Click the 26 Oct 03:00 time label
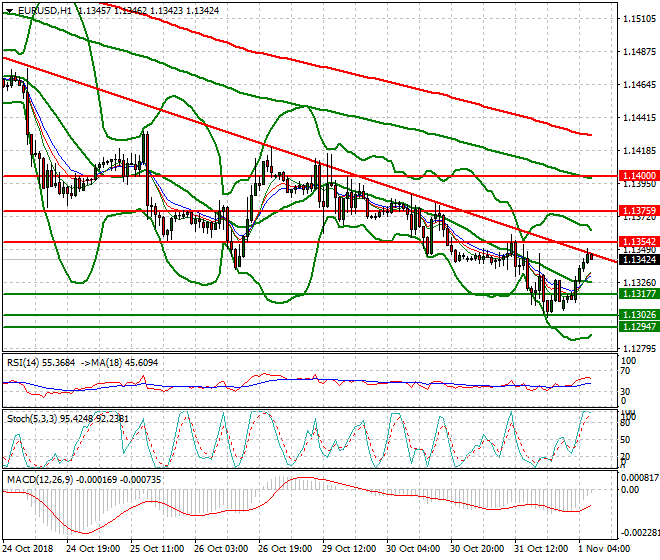660x560 pixels. (221, 549)
